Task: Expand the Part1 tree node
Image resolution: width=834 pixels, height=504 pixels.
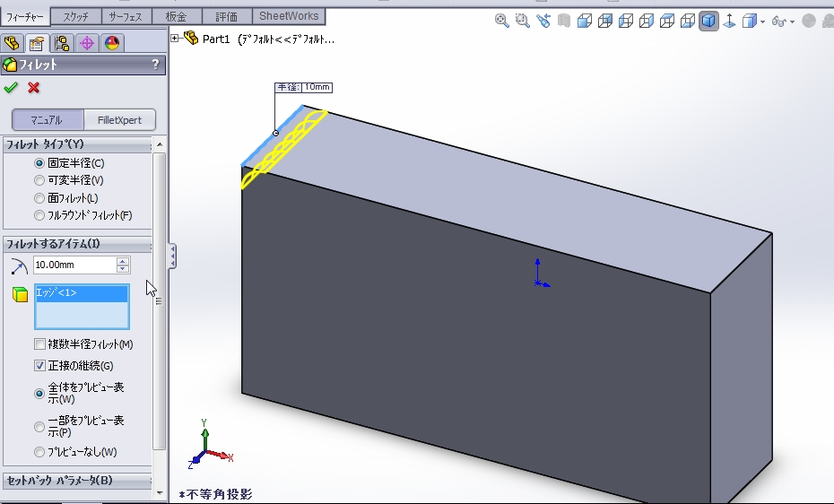Action: (x=175, y=38)
